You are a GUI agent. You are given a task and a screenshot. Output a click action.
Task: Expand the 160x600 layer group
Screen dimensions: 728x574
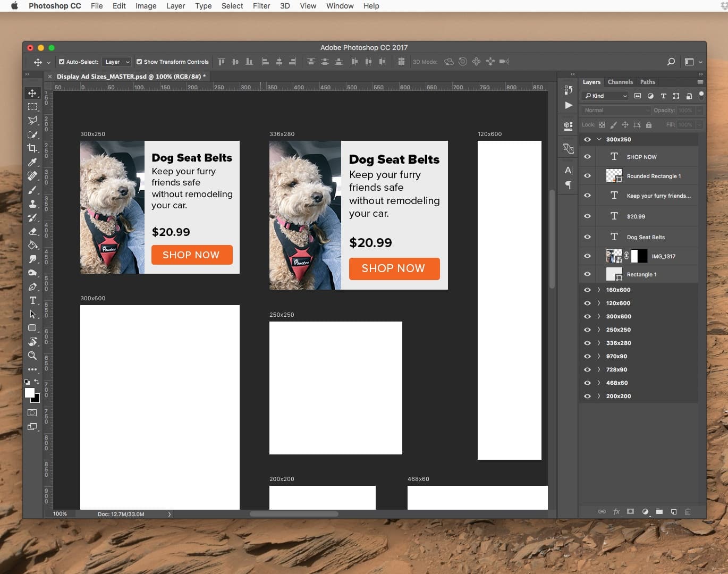coord(599,290)
